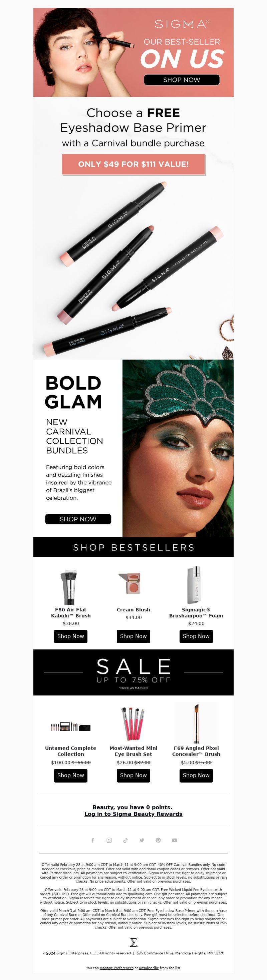Click Shop Now under Cream Blush
Screen dimensions: 267x980
pos(133,636)
